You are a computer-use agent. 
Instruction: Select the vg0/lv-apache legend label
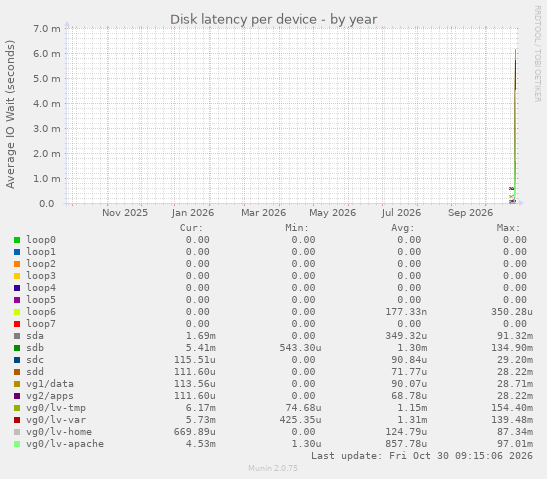pyautogui.click(x=65, y=444)
